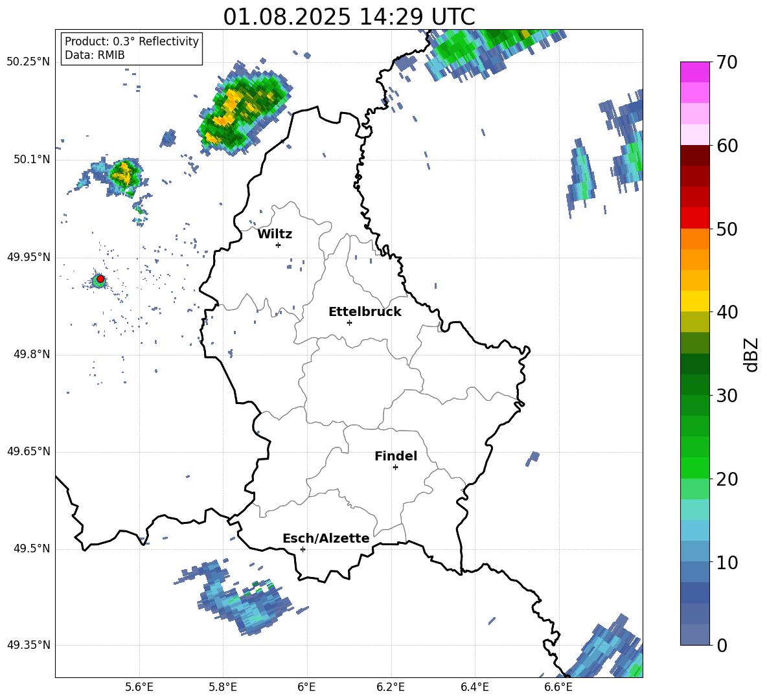Click the Findel city label

click(396, 456)
